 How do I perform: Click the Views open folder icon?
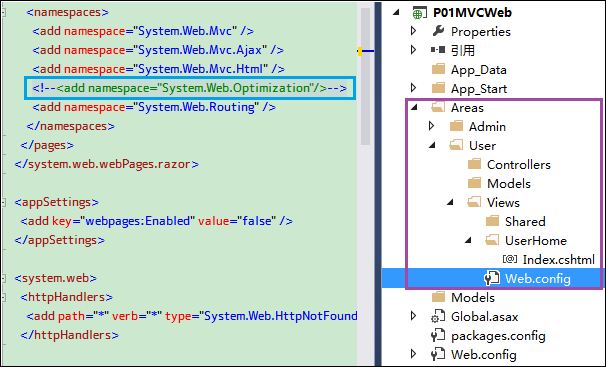(474, 202)
